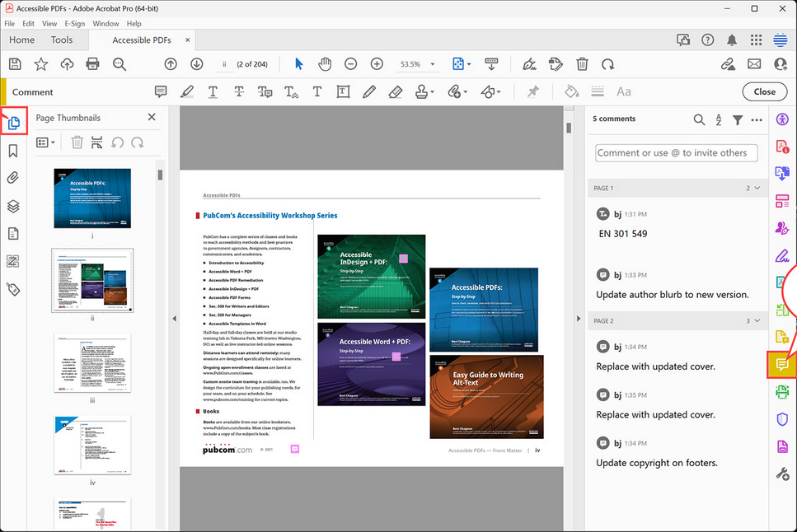Print the document
This screenshot has height=532, width=797.
[x=92, y=64]
